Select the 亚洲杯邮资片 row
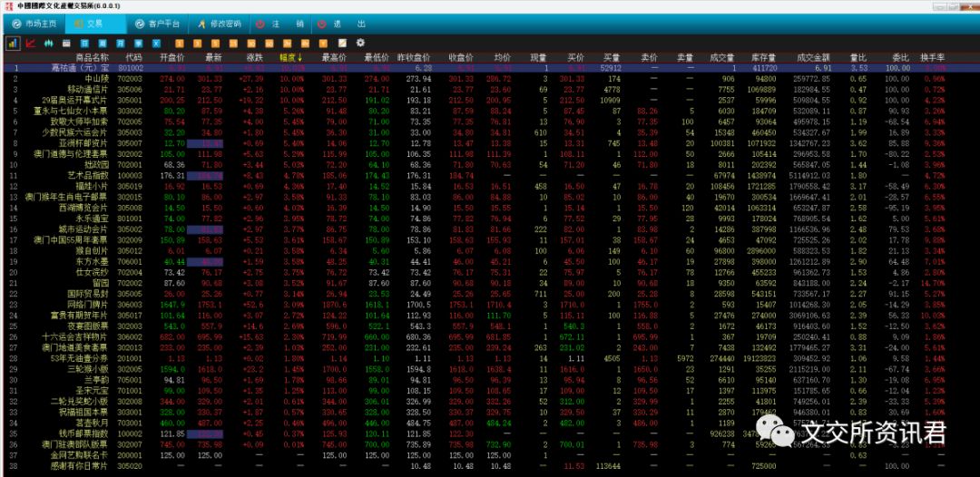Screen dimensions: 980x477 pyautogui.click(x=490, y=143)
